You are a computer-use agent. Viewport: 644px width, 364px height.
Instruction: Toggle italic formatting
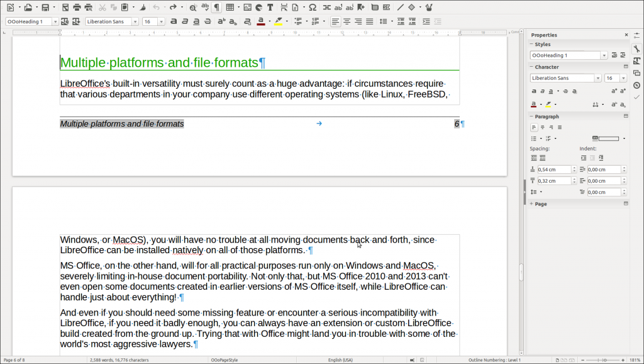point(185,21)
